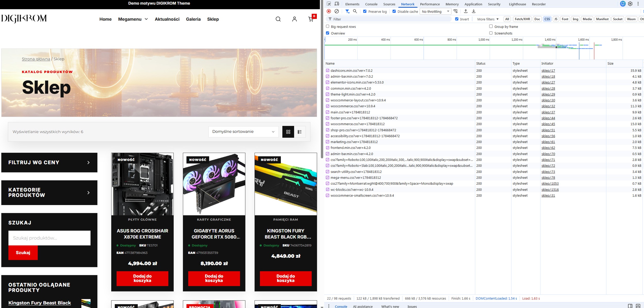This screenshot has height=308, width=644.
Task: Click the export HAR download icon
Action: (x=473, y=11)
